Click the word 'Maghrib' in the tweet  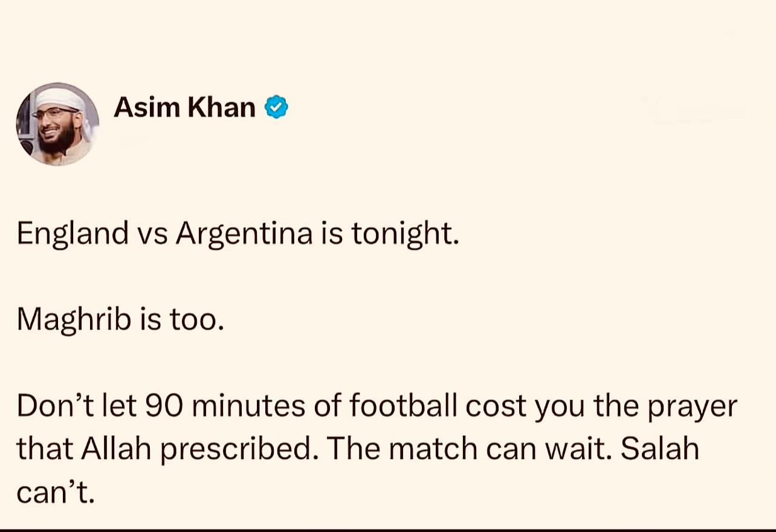click(x=74, y=320)
